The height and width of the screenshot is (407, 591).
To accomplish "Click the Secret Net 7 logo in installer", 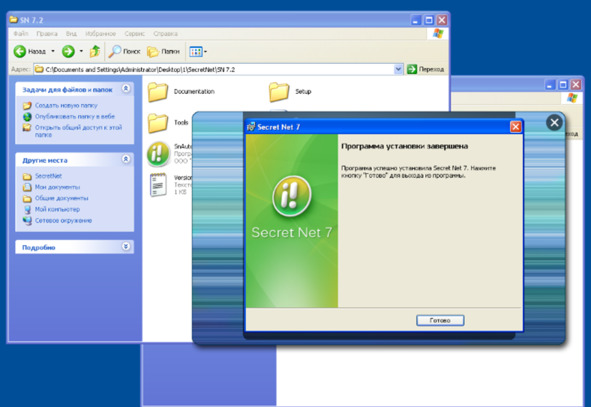I will (291, 196).
